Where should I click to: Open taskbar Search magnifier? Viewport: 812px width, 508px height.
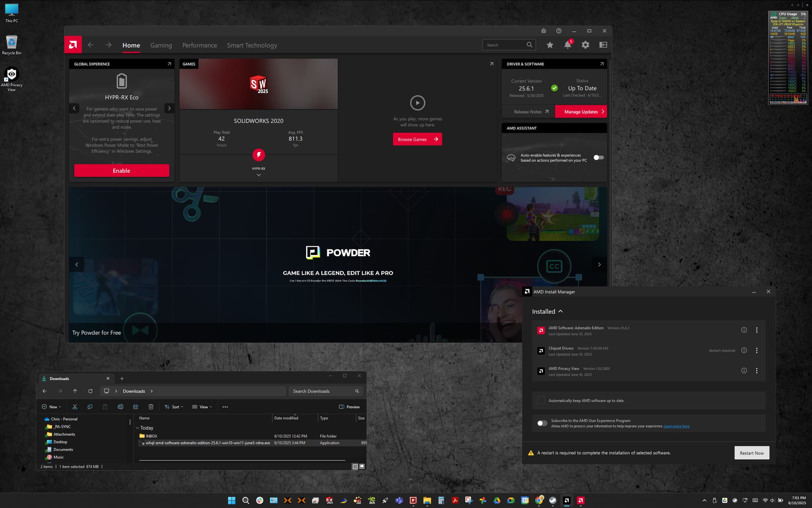tap(246, 500)
